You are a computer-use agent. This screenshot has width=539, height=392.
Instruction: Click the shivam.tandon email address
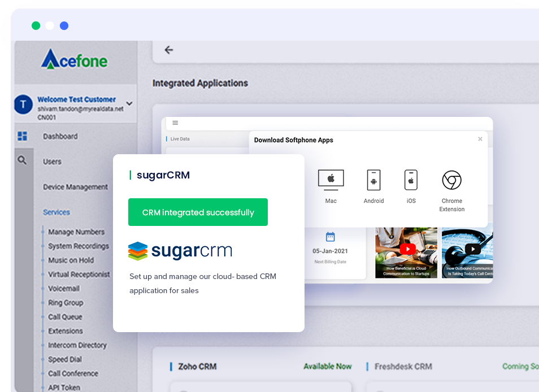pos(80,108)
